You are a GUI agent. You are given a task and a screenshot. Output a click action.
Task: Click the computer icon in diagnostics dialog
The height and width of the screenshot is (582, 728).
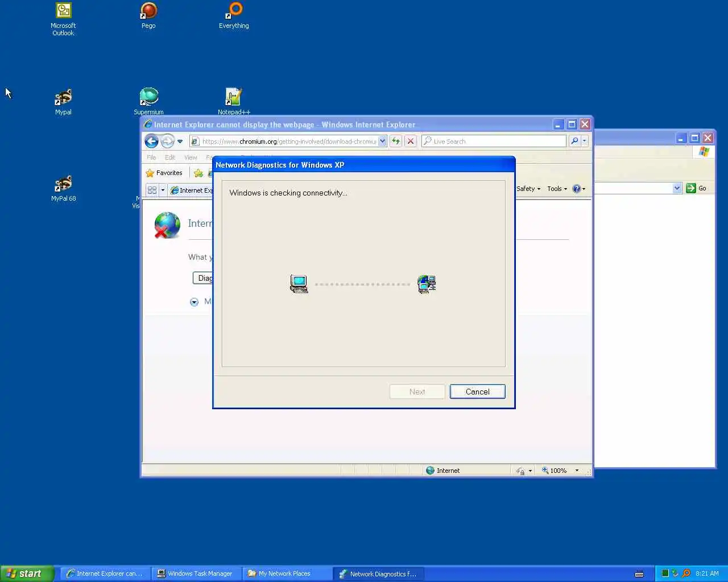pyautogui.click(x=299, y=284)
